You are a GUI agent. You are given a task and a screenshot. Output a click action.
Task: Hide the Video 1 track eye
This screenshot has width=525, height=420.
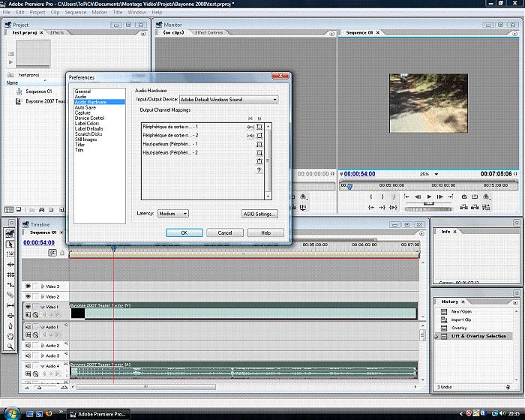coord(28,307)
